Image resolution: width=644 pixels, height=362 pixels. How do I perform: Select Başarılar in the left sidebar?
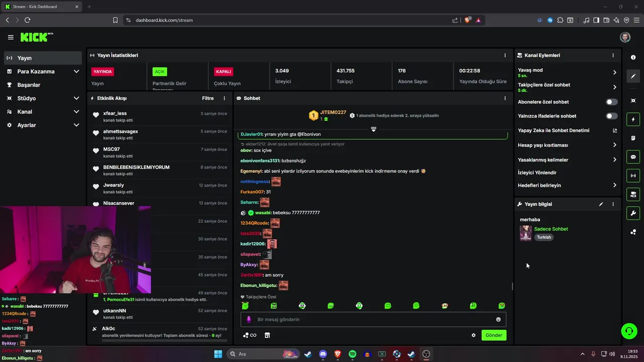tap(42, 85)
